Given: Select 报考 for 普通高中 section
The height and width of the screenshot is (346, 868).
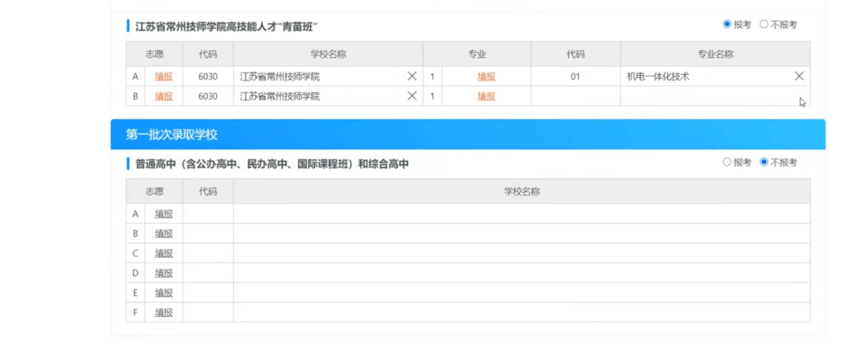Looking at the screenshot, I should point(727,163).
